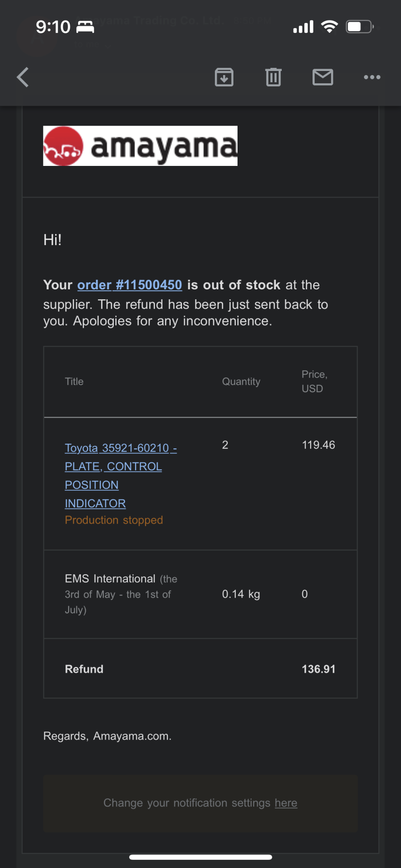Tap the sleep focus bed icon
The image size is (401, 868).
coord(85,27)
